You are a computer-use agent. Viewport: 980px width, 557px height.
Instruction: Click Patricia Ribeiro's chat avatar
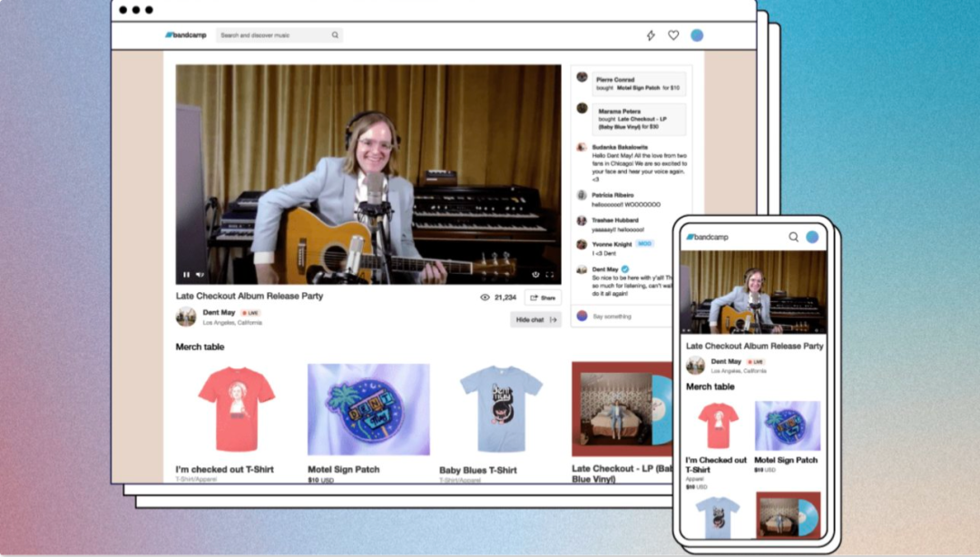582,195
